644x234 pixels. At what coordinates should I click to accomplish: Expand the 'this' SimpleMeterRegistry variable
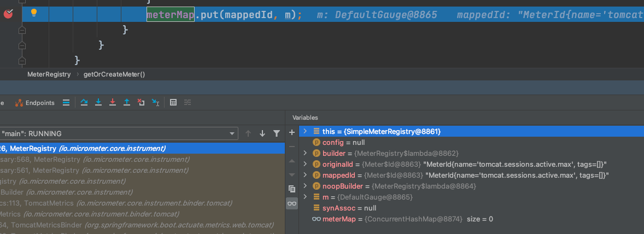click(x=305, y=131)
